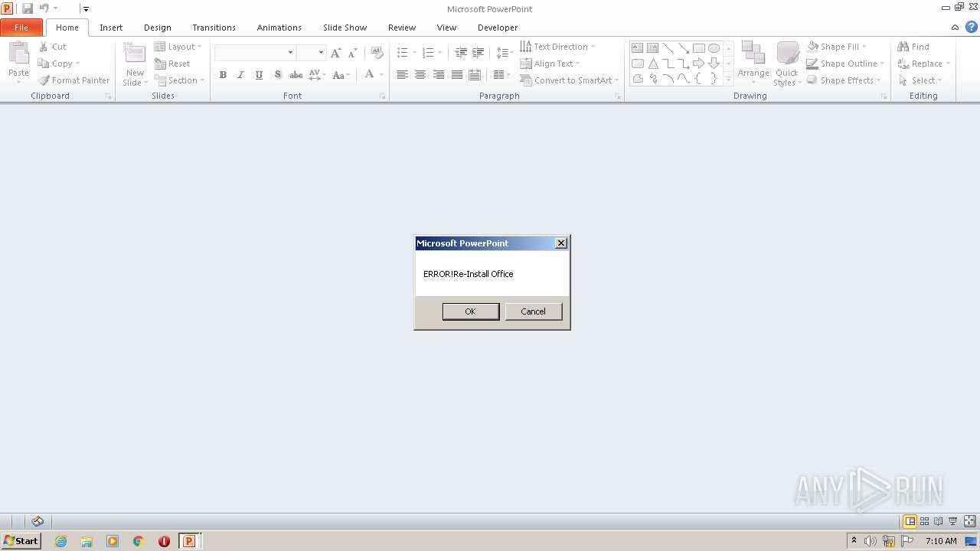Open the font name combo box
The height and width of the screenshot is (551, 980).
coord(255,52)
